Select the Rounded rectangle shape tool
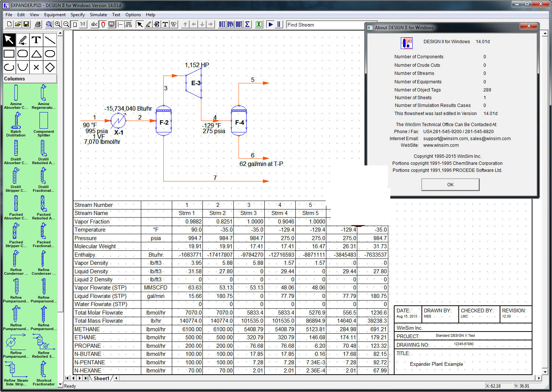The height and width of the screenshot is (392, 552). pos(23,54)
